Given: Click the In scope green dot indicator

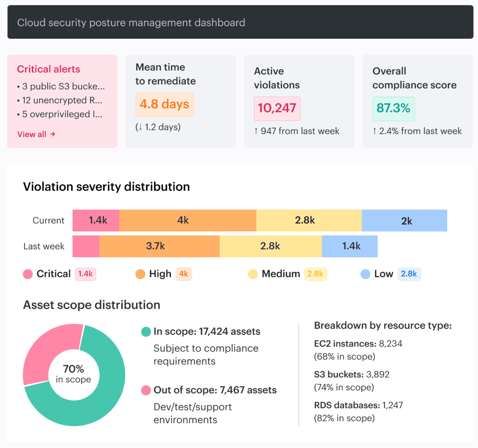Looking at the screenshot, I should click(x=146, y=331).
